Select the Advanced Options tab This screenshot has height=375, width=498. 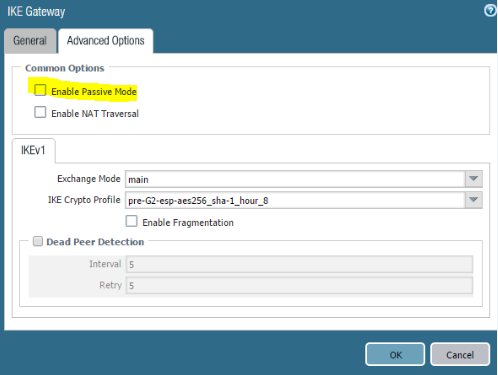[106, 41]
